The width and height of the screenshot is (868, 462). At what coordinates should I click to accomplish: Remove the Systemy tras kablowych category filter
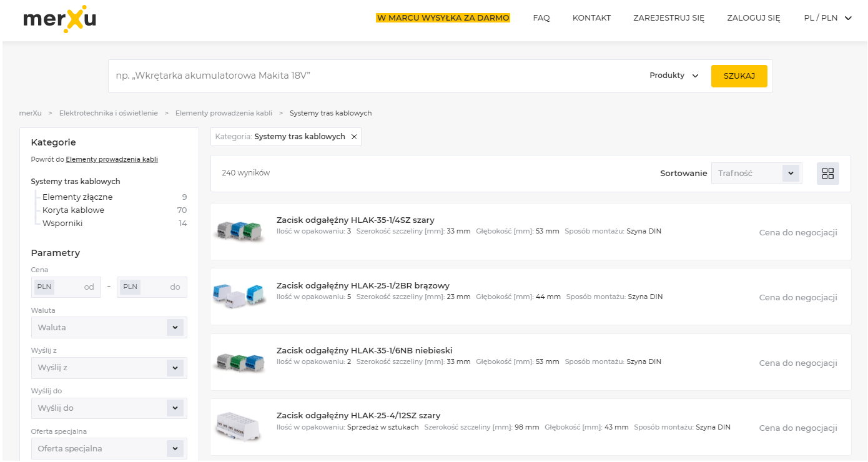pyautogui.click(x=354, y=137)
